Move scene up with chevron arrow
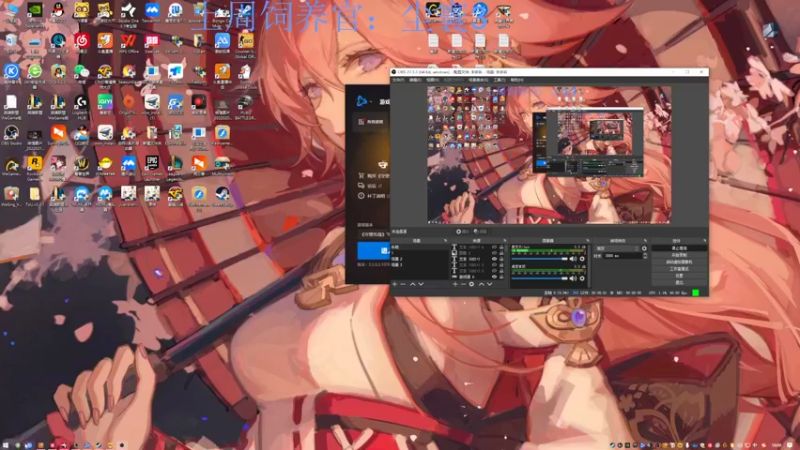The width and height of the screenshot is (800, 450). click(x=413, y=284)
